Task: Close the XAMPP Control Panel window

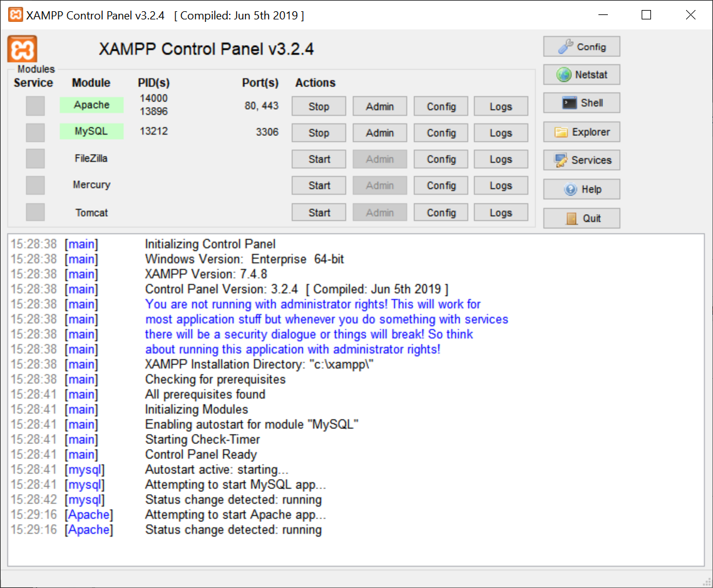Action: click(690, 15)
